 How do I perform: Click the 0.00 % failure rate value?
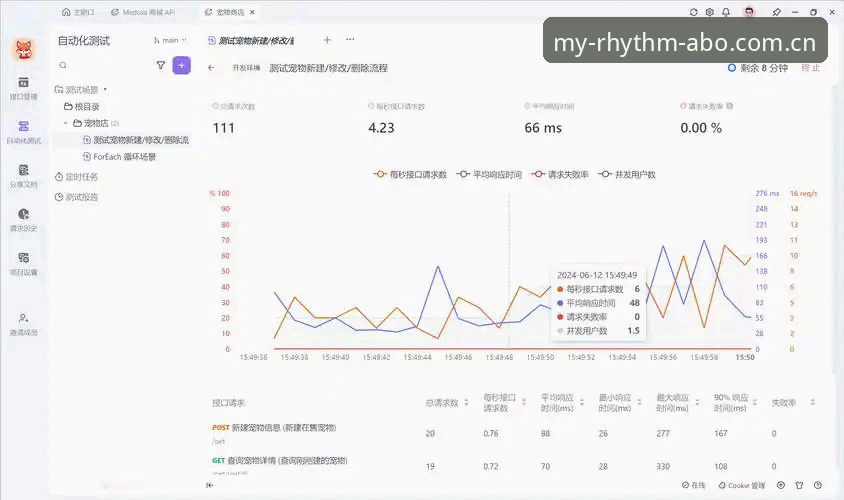(701, 128)
